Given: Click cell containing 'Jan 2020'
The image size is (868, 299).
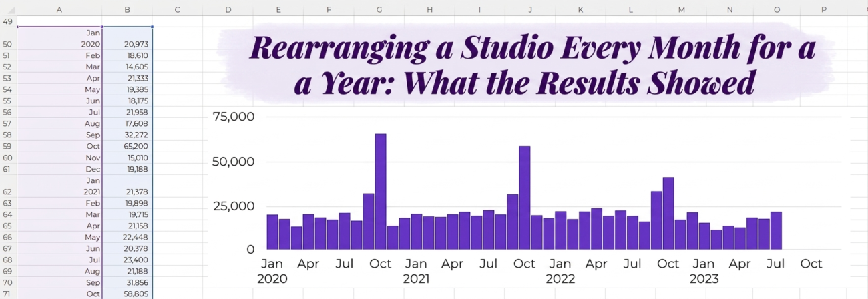Looking at the screenshot, I should click(60, 38).
